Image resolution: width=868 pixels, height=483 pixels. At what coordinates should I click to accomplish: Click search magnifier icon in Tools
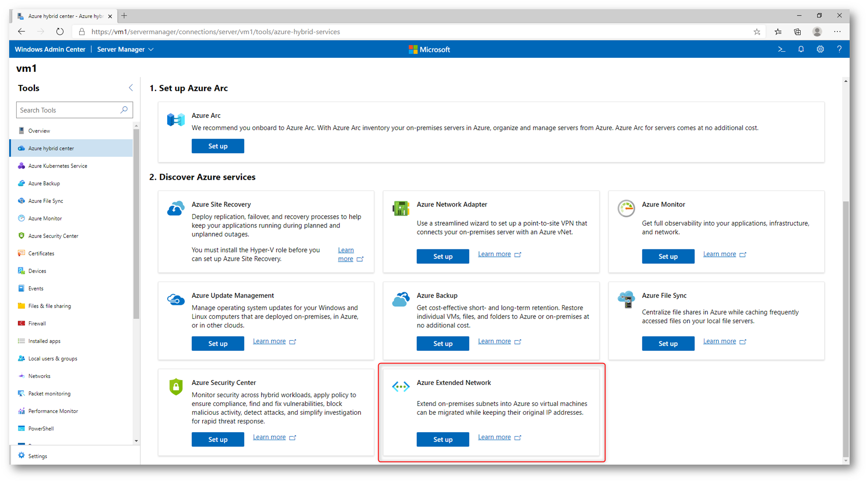pos(124,110)
